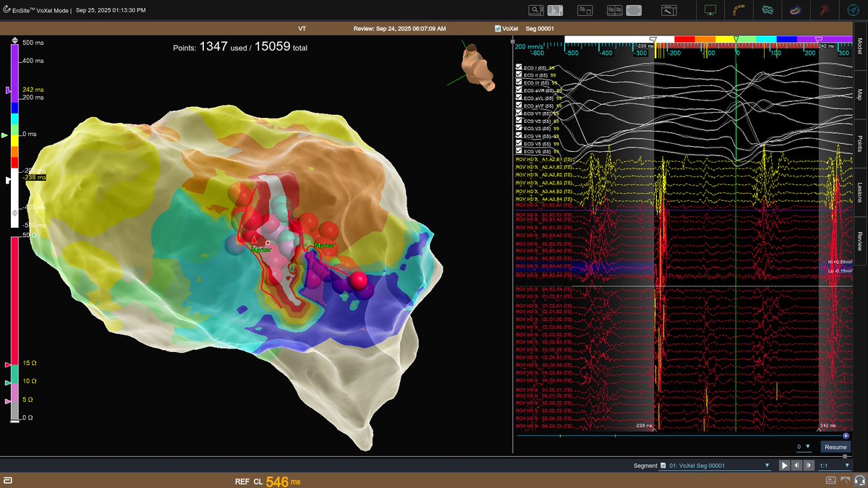Image resolution: width=868 pixels, height=488 pixels.
Task: Select the single full-screen view layout icon
Action: pos(634,10)
